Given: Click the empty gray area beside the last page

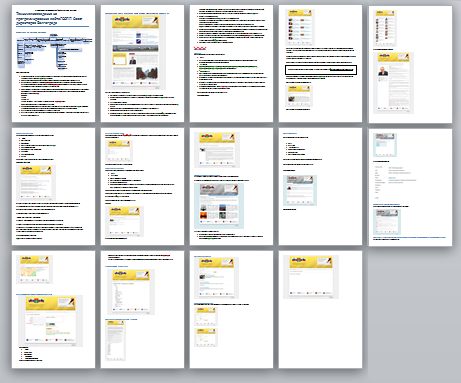Looking at the screenshot, I should coord(411,310).
